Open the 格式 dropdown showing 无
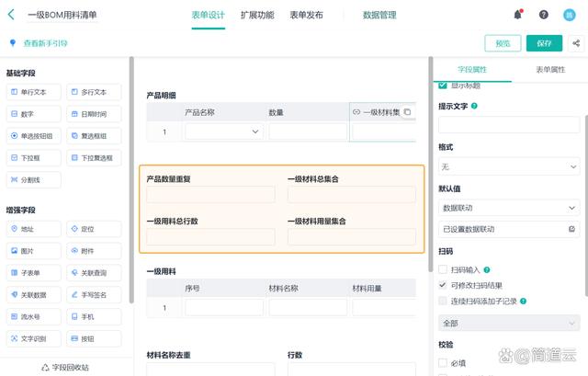The height and width of the screenshot is (376, 588). click(509, 166)
